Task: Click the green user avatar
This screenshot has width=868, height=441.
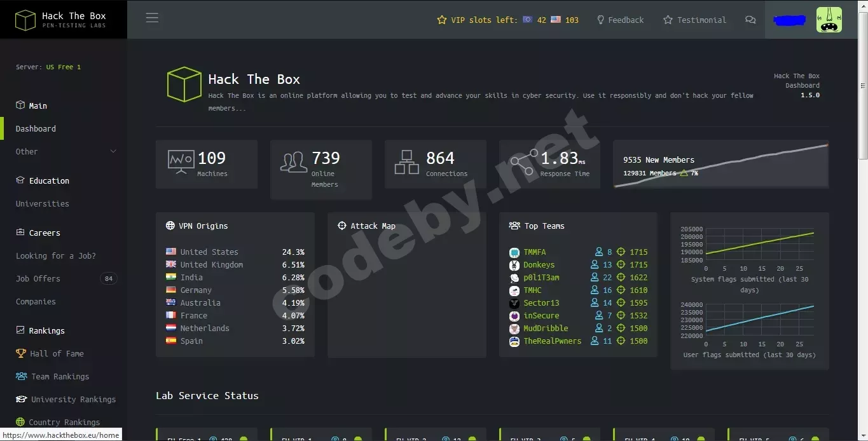Action: click(x=829, y=20)
